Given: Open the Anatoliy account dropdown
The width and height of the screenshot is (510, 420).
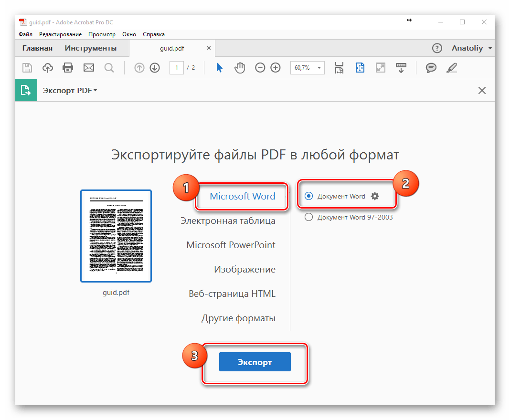Looking at the screenshot, I should [x=472, y=48].
